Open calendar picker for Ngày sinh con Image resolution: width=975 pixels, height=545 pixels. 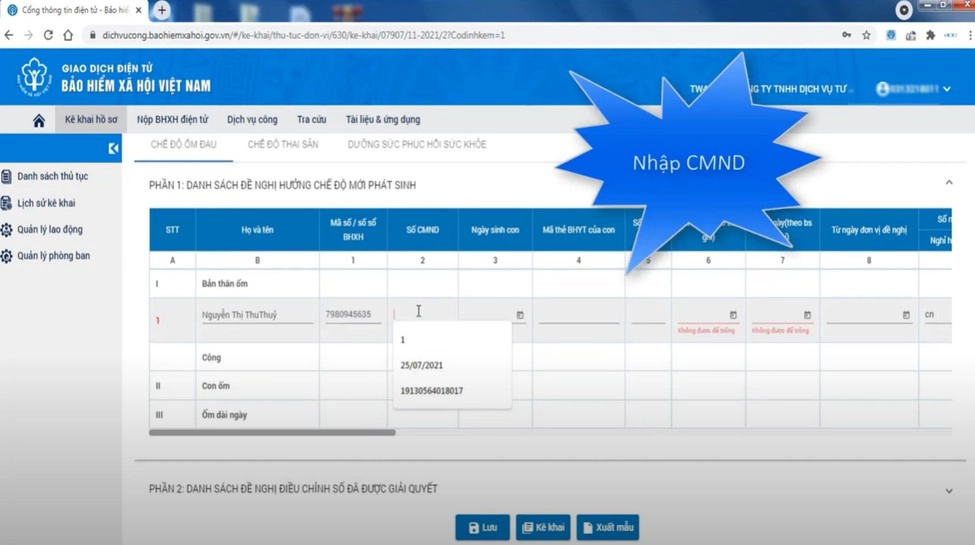pos(520,315)
